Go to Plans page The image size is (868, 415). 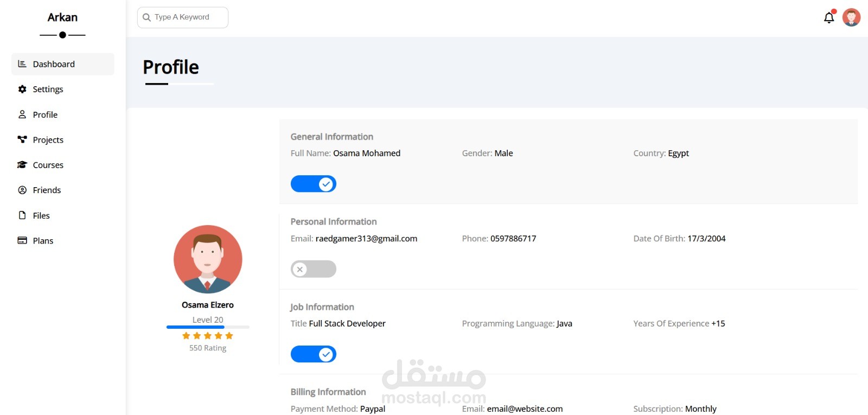63,240
